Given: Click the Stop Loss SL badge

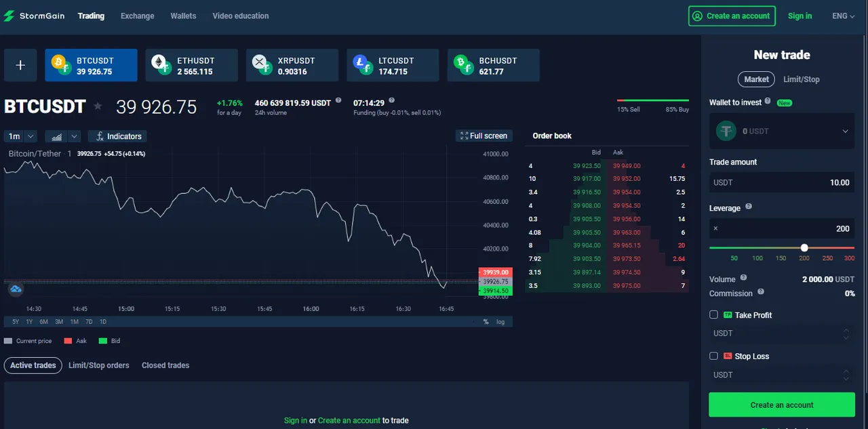Looking at the screenshot, I should (x=728, y=356).
